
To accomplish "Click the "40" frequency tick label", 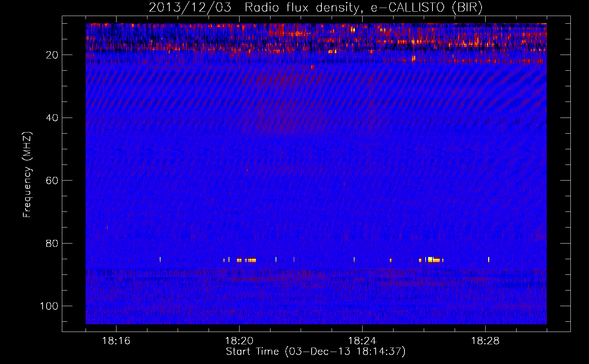I will pos(52,118).
